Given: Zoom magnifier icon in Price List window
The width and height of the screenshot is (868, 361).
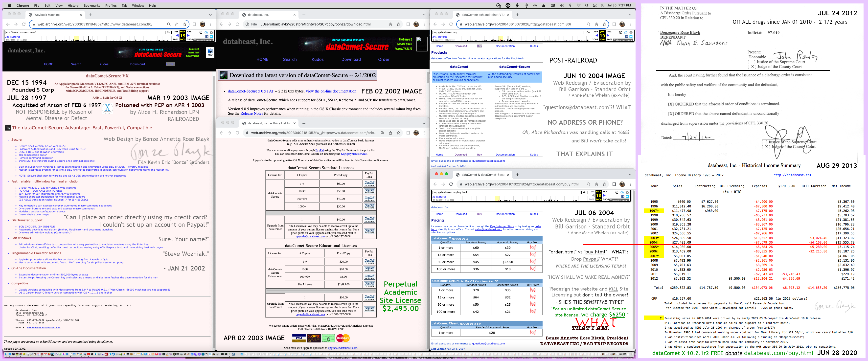Looking at the screenshot, I should pos(383,133).
